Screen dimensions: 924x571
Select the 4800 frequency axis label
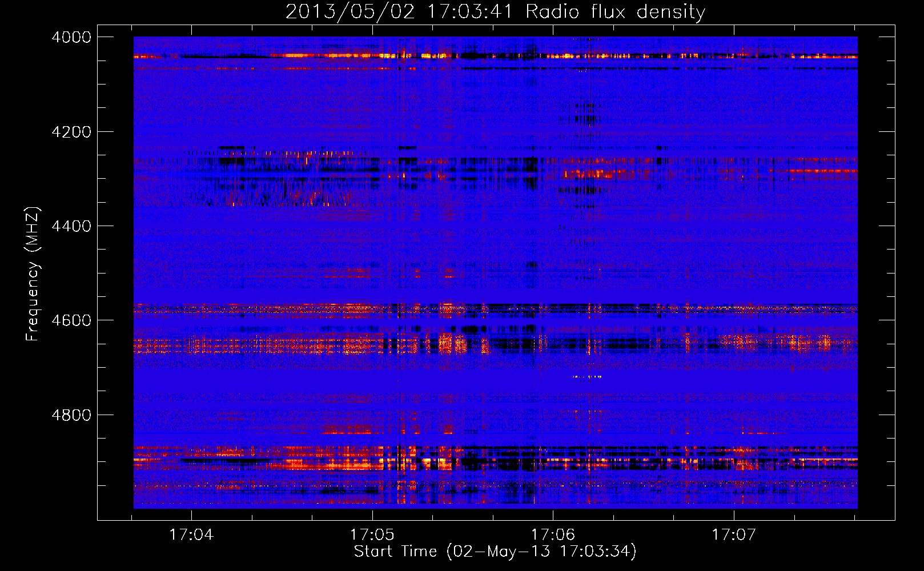tap(71, 415)
